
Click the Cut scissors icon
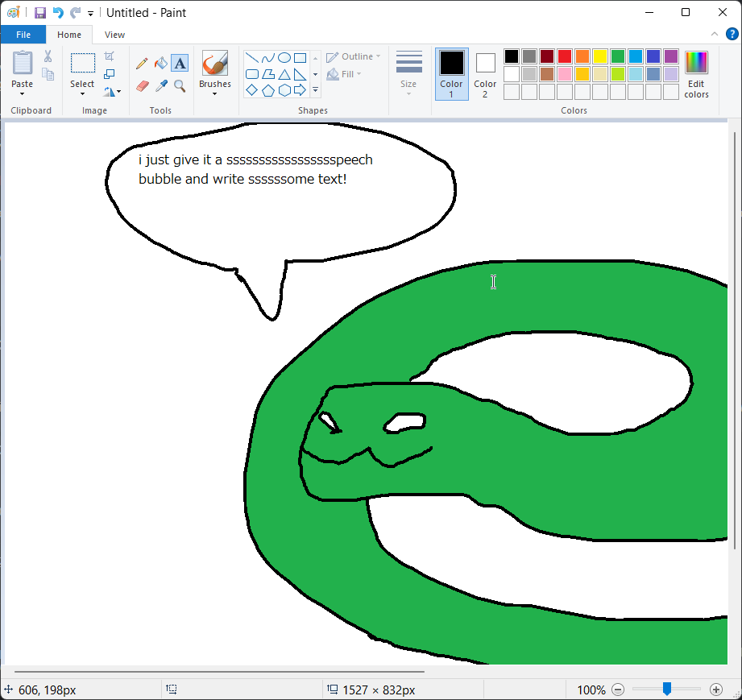pyautogui.click(x=48, y=56)
